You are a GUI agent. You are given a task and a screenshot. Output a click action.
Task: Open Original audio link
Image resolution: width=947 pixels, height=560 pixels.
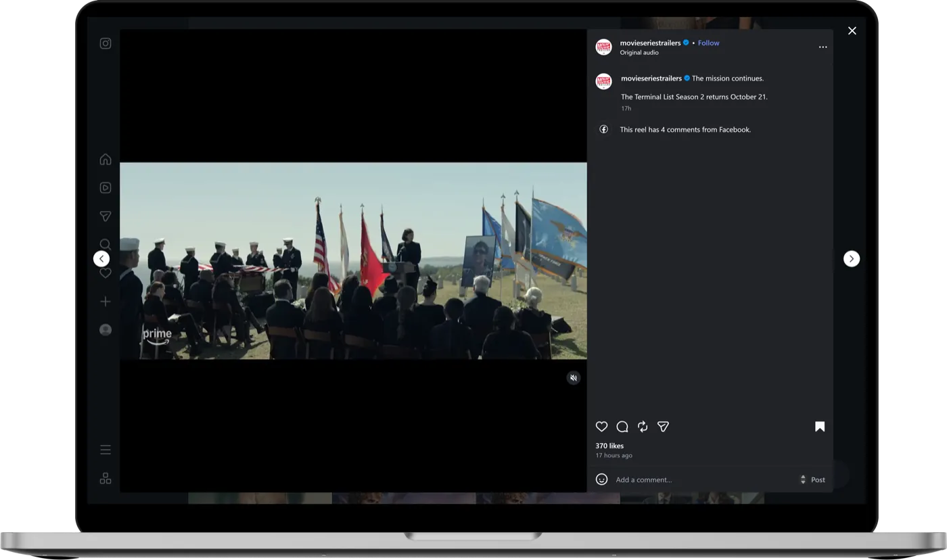tap(639, 53)
